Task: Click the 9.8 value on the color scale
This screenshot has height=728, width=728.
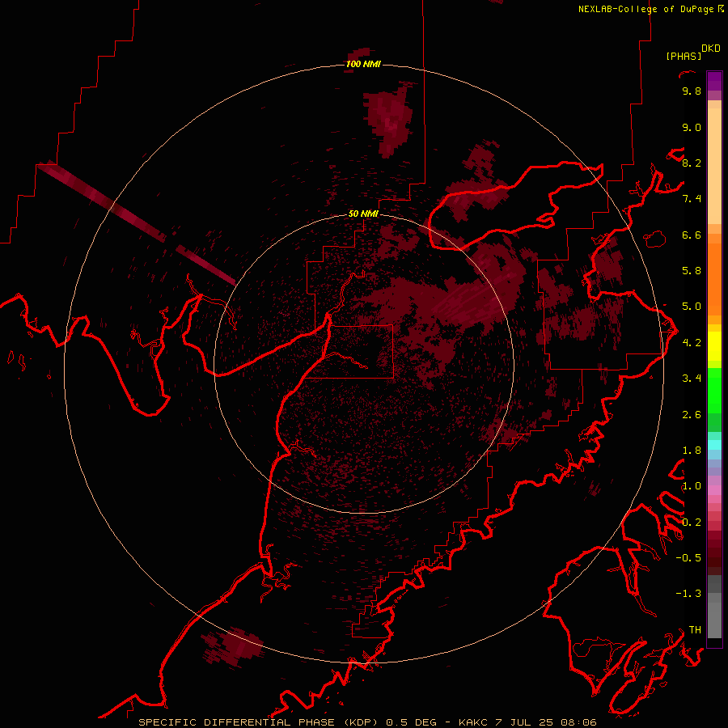Action: coord(692,91)
